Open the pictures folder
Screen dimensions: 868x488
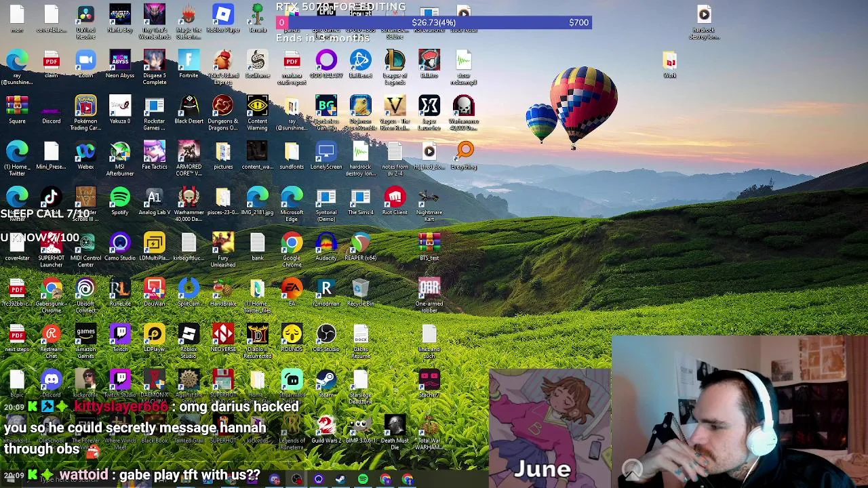(223, 155)
